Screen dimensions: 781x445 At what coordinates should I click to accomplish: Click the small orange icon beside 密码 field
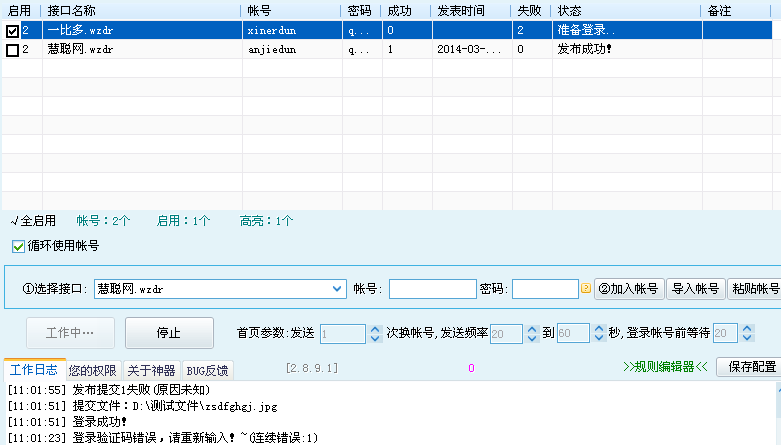(x=586, y=288)
